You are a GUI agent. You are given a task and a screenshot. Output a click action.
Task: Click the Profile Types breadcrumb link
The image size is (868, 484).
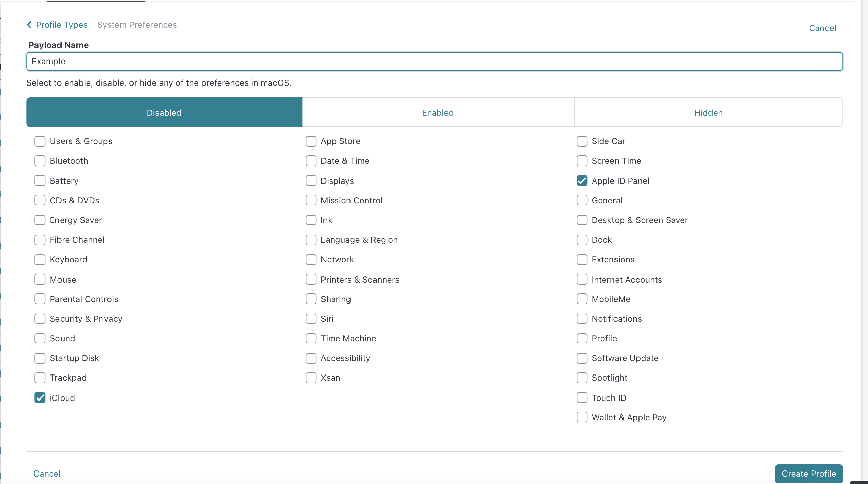coord(63,25)
